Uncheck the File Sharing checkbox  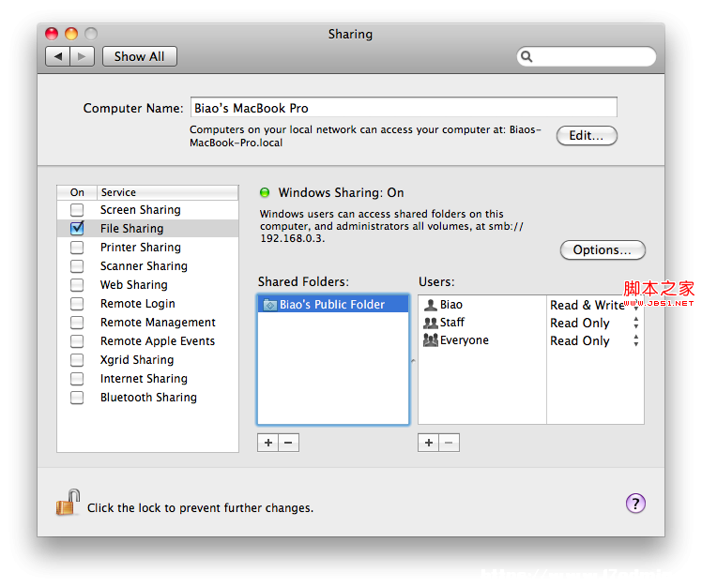click(77, 228)
